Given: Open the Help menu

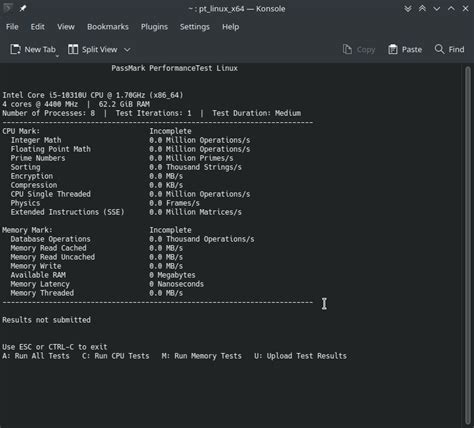Looking at the screenshot, I should click(231, 27).
